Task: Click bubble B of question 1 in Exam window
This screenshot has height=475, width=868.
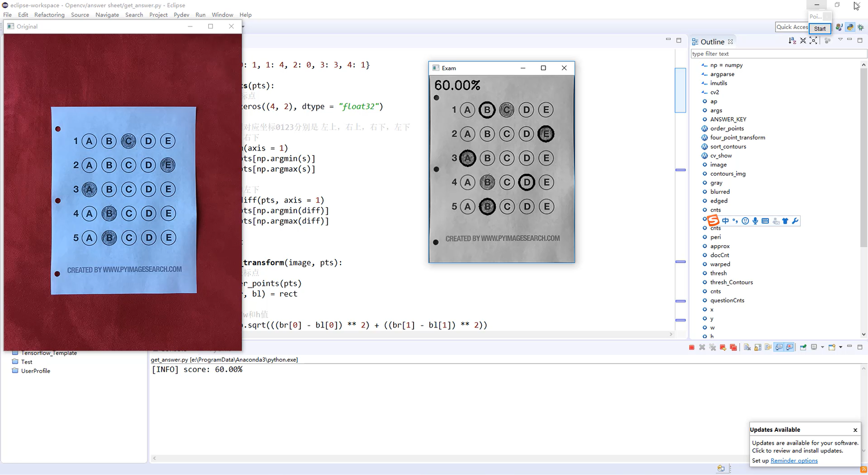Action: click(x=487, y=110)
